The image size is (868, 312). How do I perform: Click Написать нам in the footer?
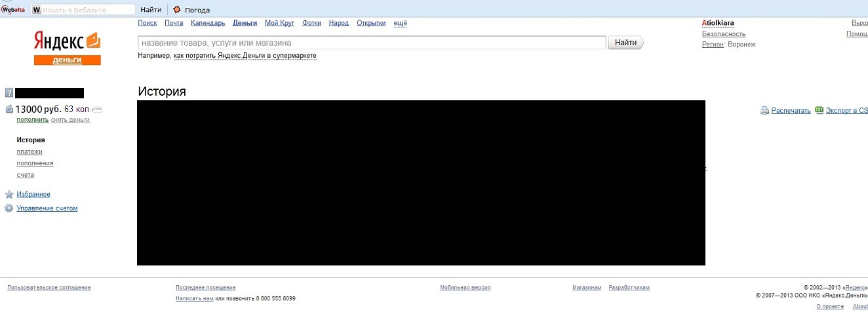tap(195, 299)
